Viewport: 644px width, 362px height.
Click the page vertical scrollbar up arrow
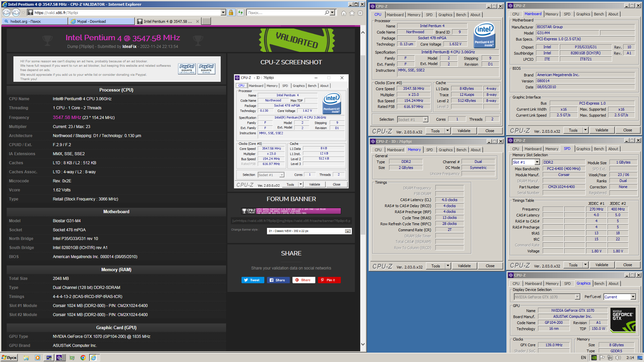363,33
